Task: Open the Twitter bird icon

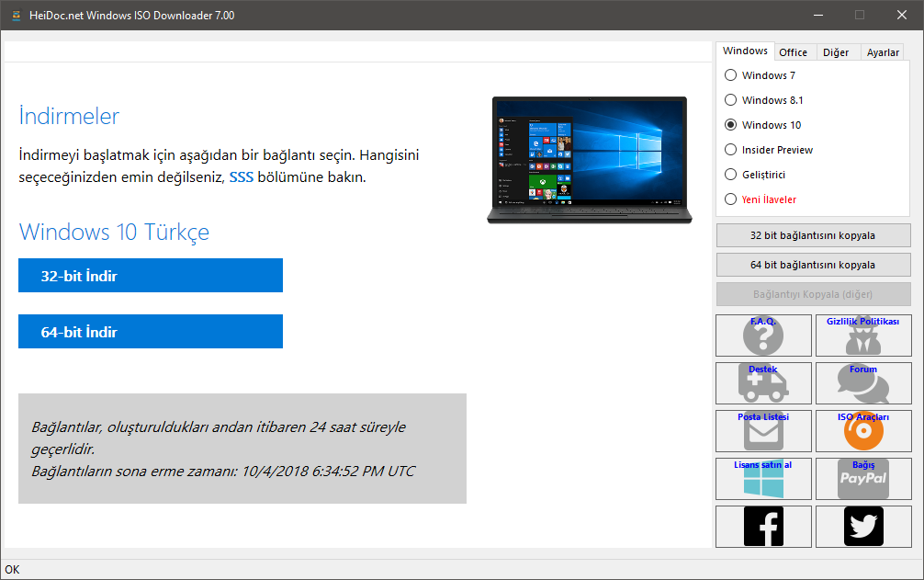Action: point(863,527)
